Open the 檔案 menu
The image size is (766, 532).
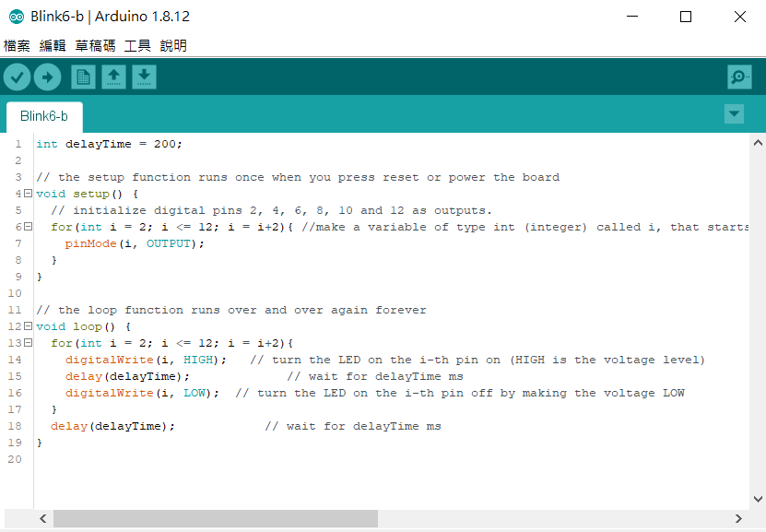[17, 45]
